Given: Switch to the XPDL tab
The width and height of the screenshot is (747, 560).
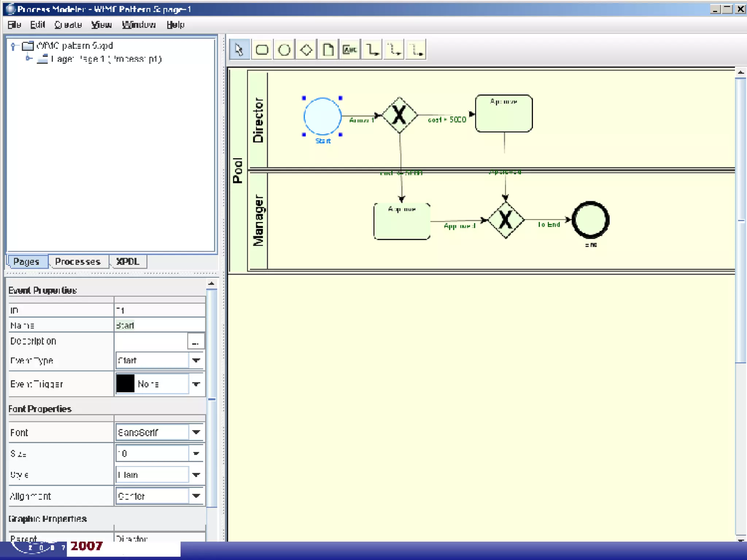Looking at the screenshot, I should click(128, 262).
